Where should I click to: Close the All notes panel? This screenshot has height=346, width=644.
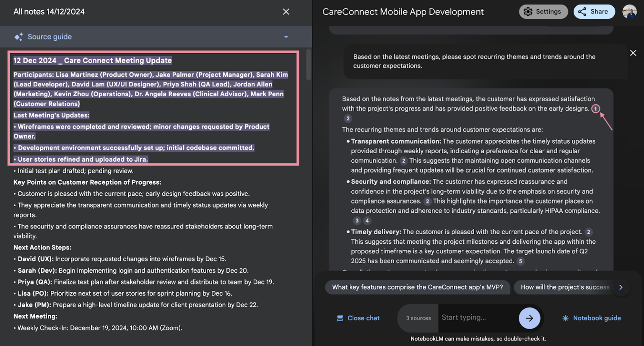[286, 11]
